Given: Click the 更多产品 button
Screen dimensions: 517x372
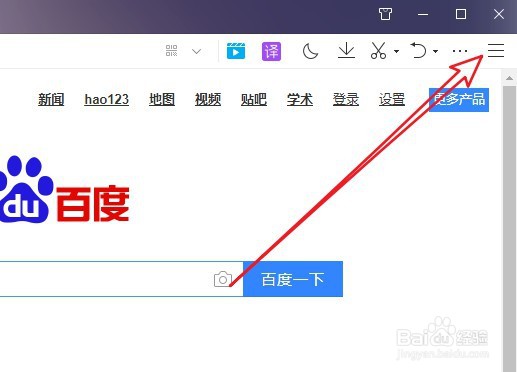Looking at the screenshot, I should point(459,100).
